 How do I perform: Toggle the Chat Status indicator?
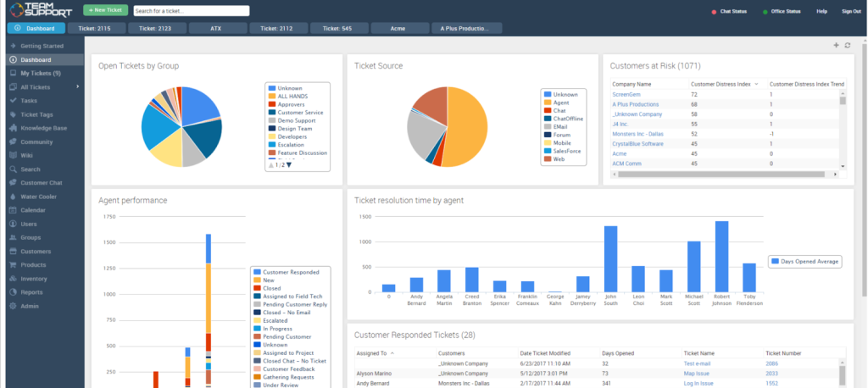[x=714, y=12]
